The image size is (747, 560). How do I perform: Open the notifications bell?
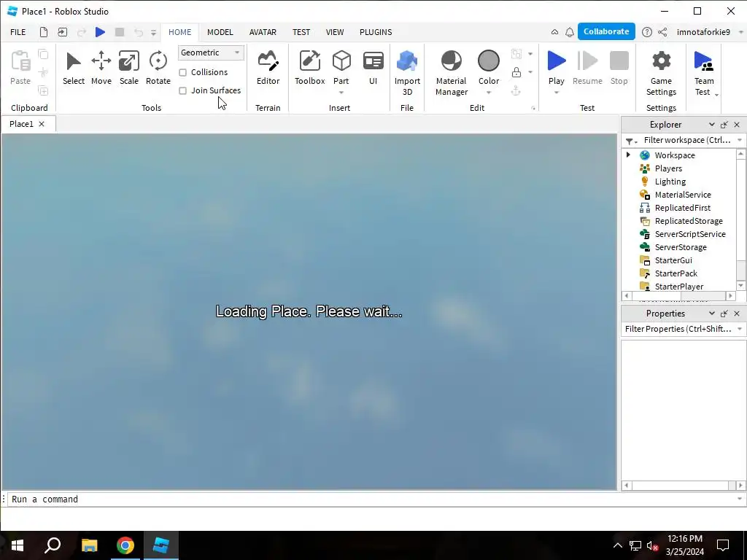(569, 32)
